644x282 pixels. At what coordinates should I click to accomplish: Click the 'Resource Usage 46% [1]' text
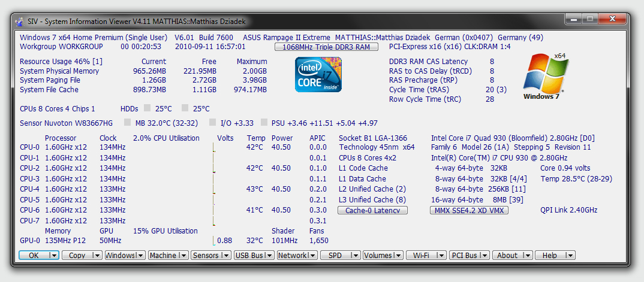click(61, 62)
